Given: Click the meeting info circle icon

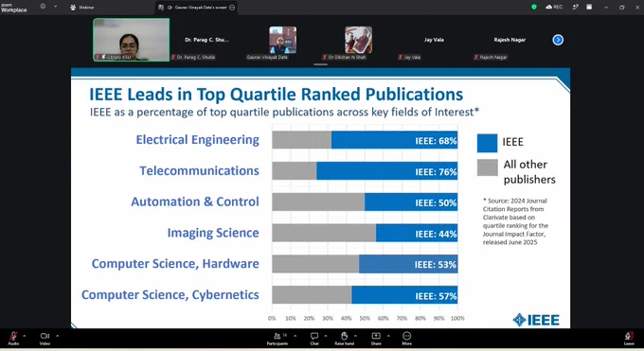Looking at the screenshot, I should pos(43,7).
